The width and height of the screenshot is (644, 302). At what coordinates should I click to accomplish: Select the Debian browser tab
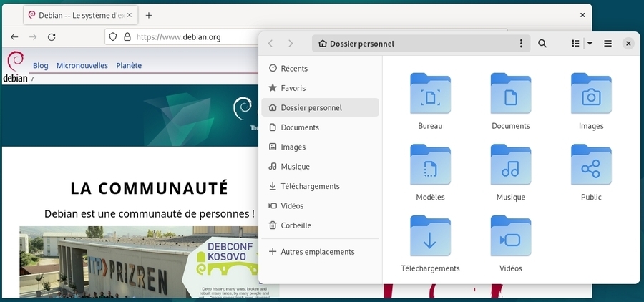[x=80, y=15]
